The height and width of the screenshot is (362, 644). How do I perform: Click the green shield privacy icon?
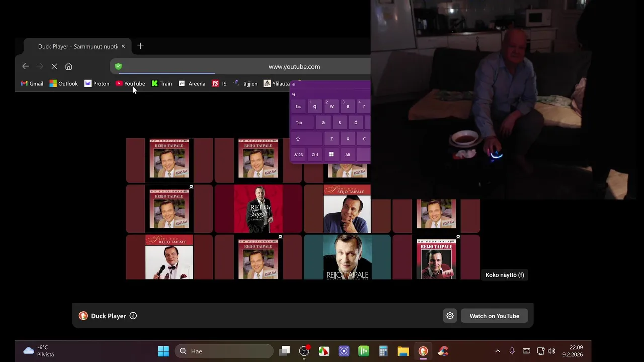point(118,66)
